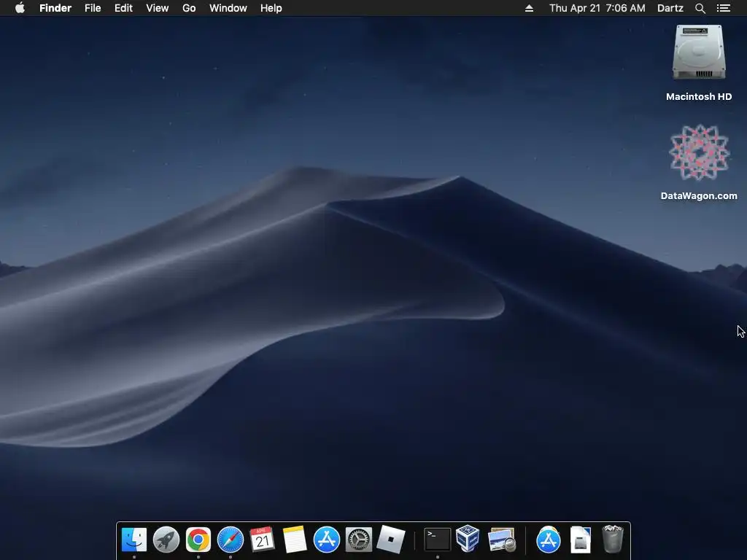Open the Edit menu
Screen dimensions: 747x560
coord(123,8)
